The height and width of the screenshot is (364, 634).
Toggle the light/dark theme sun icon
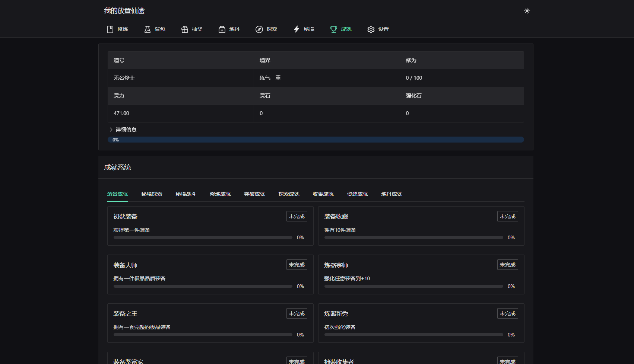(x=527, y=11)
